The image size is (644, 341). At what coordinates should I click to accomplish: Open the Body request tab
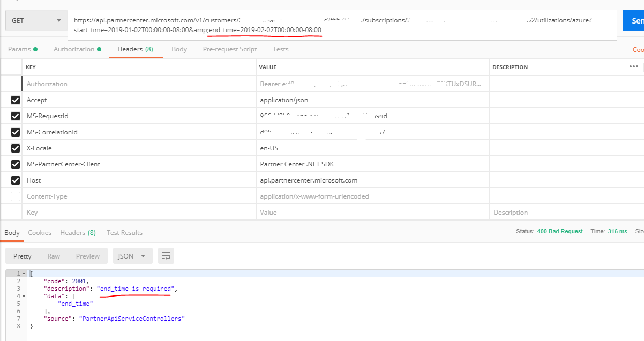point(179,49)
